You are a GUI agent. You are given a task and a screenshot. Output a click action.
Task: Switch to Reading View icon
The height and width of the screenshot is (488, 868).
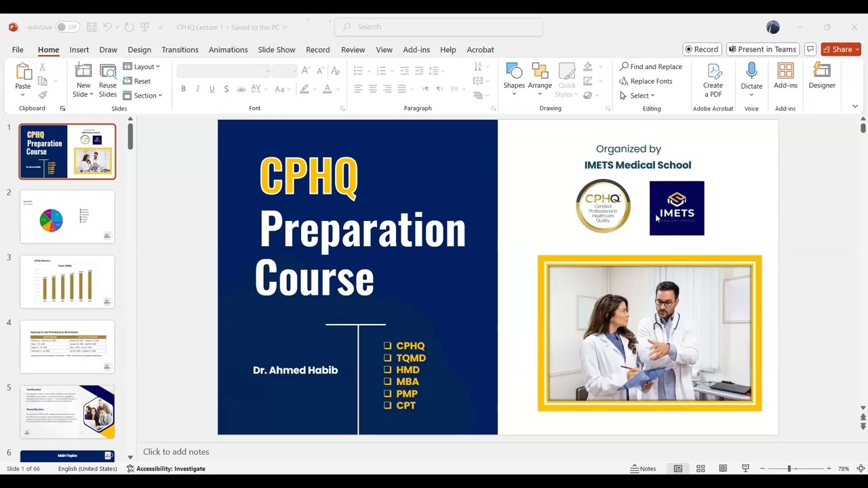pyautogui.click(x=723, y=468)
